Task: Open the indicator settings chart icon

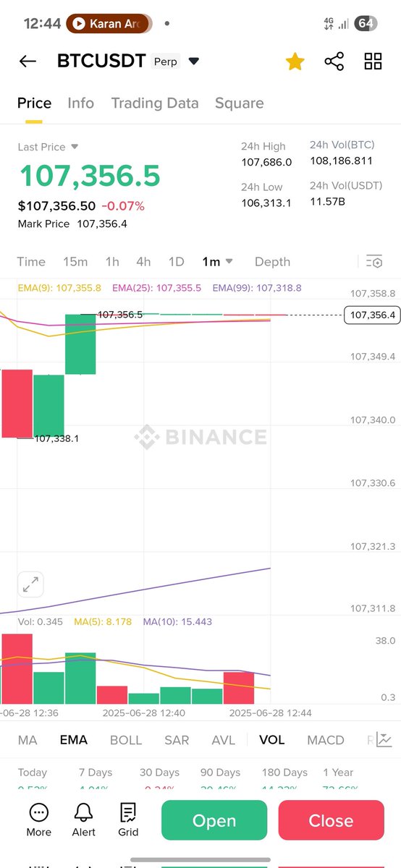Action: pos(384,739)
